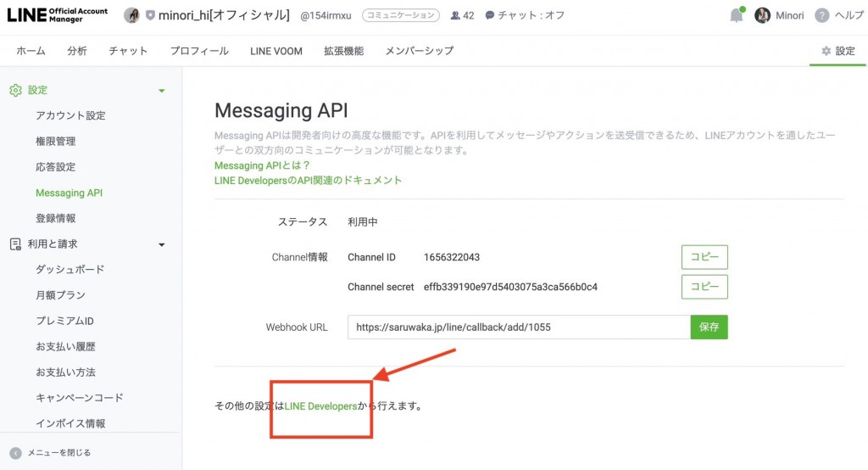Open LINE DevelopersのAPI関連のドキュメント link

pos(308,180)
